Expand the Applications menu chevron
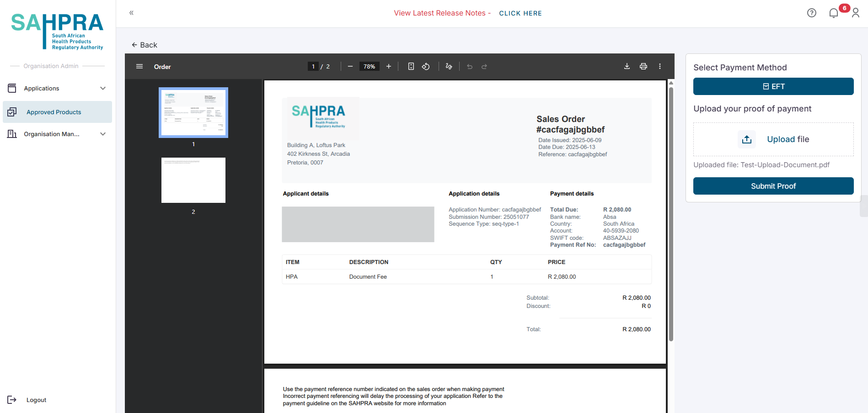The image size is (868, 413). (x=103, y=88)
